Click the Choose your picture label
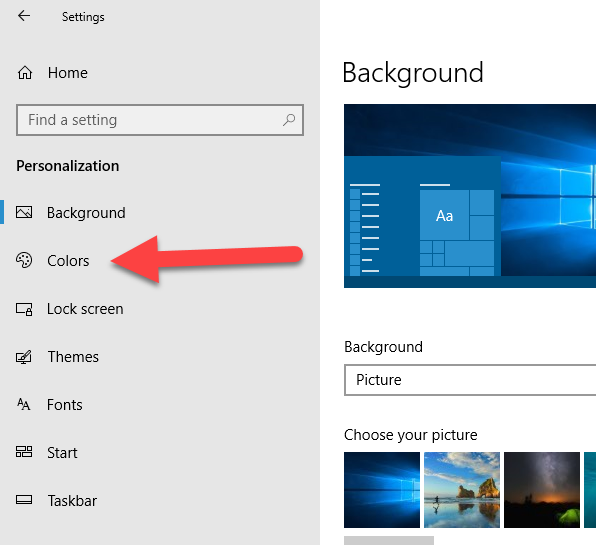596x545 pixels. tap(411, 435)
